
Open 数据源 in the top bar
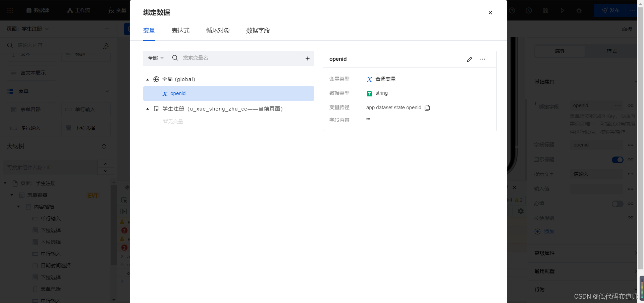point(38,10)
